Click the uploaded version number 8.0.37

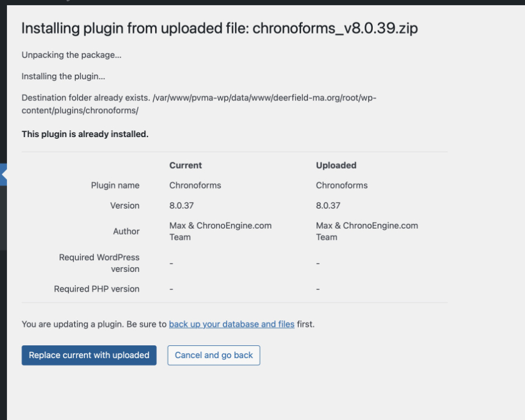coord(328,205)
